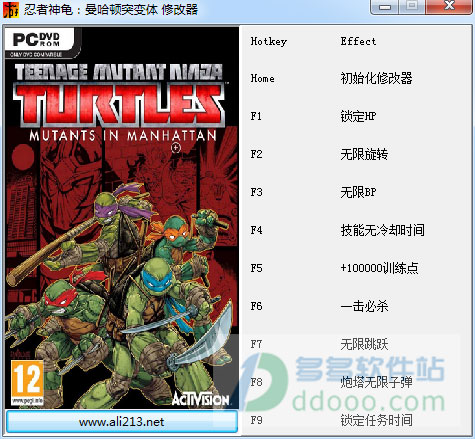Click the trainer app icon in title bar

coord(11,9)
